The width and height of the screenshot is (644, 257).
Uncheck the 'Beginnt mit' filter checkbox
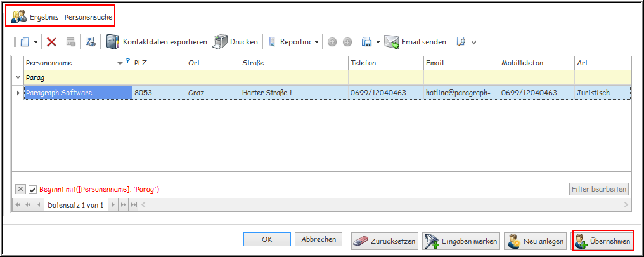point(33,189)
